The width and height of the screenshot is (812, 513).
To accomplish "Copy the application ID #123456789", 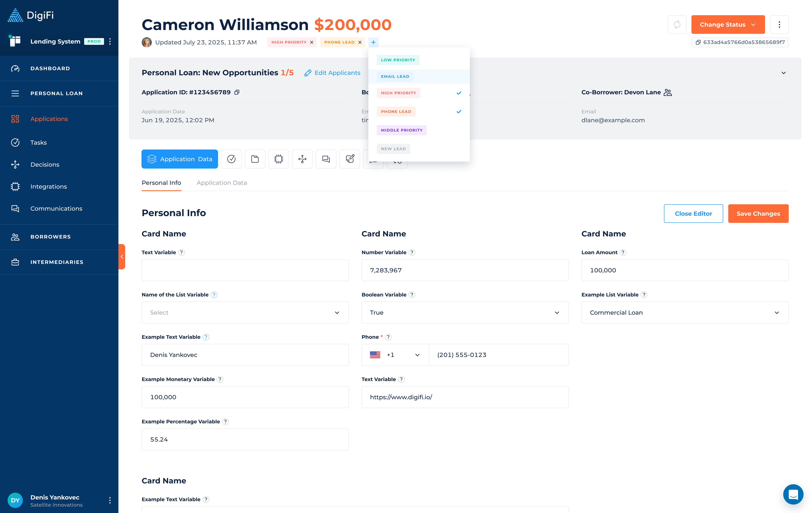I will point(237,92).
